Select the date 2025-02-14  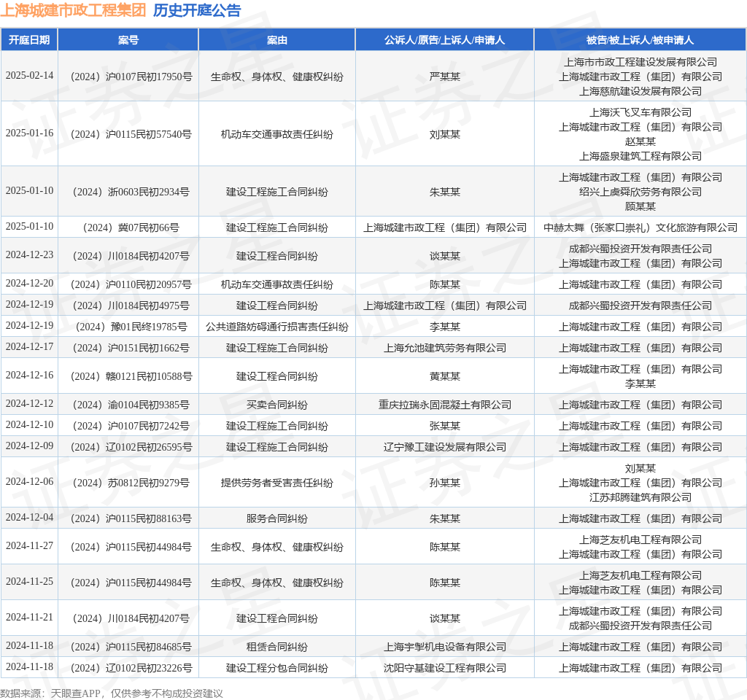(x=29, y=76)
